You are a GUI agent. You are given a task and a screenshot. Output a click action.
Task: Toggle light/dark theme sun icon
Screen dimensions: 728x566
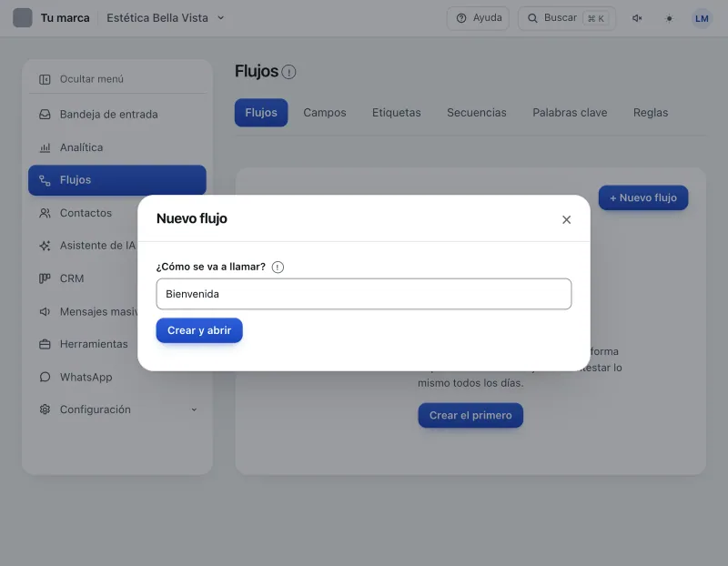pos(669,18)
